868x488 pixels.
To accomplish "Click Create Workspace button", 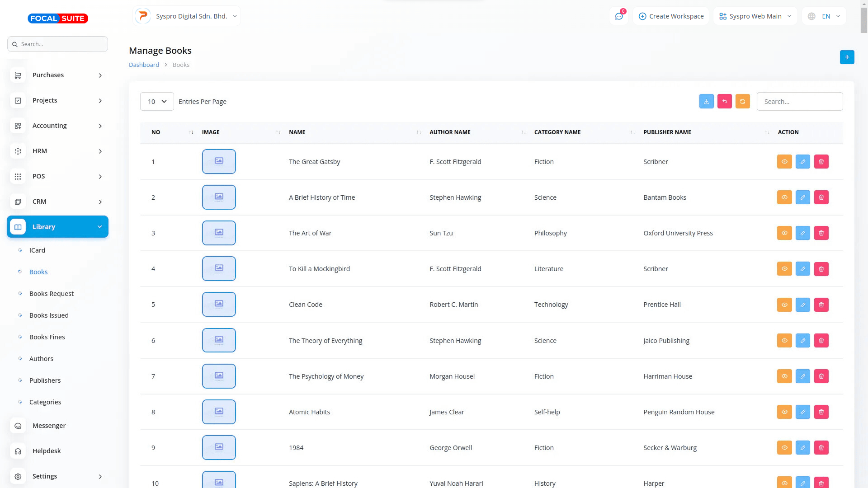I will tap(671, 16).
